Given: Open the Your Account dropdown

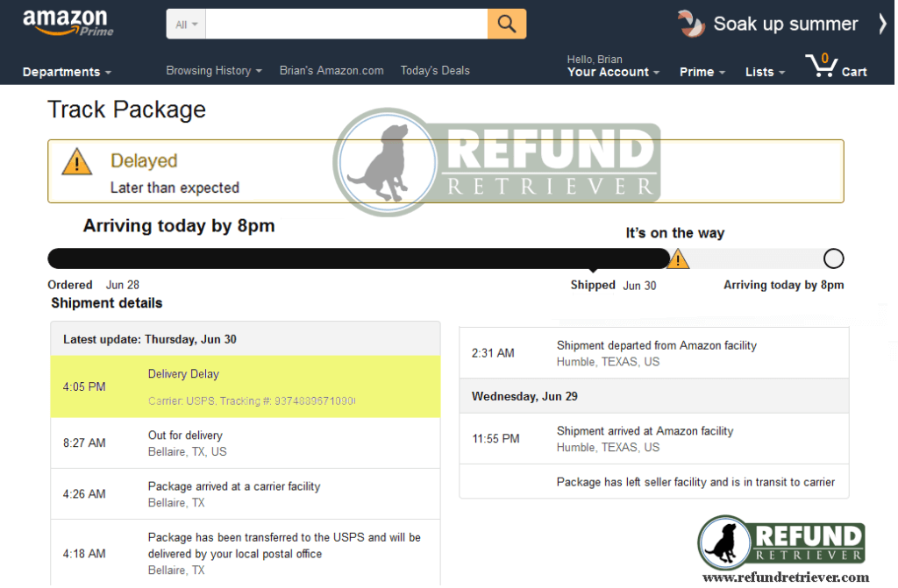Looking at the screenshot, I should point(613,72).
